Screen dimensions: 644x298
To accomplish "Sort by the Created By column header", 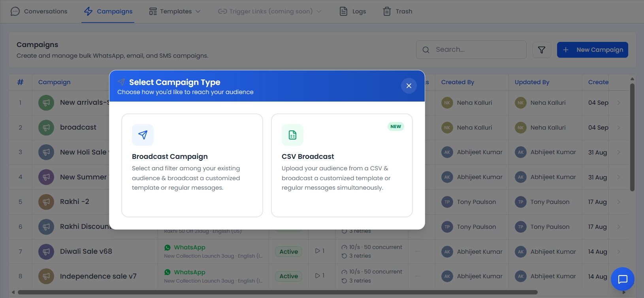I will [x=458, y=82].
